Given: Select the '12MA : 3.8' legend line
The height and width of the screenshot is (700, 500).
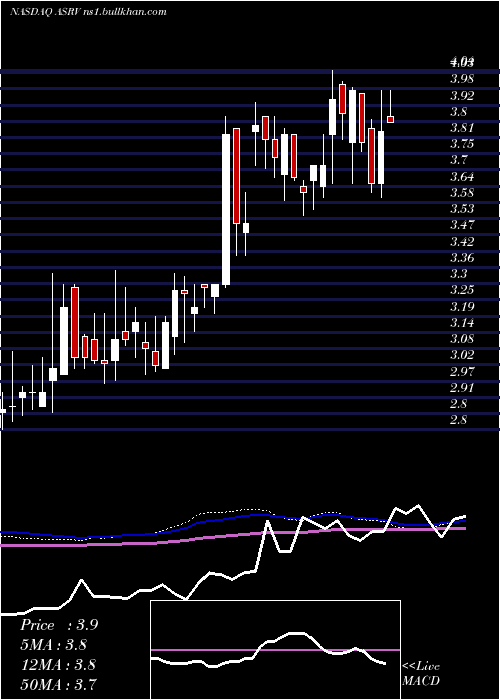Looking at the screenshot, I should (58, 665).
